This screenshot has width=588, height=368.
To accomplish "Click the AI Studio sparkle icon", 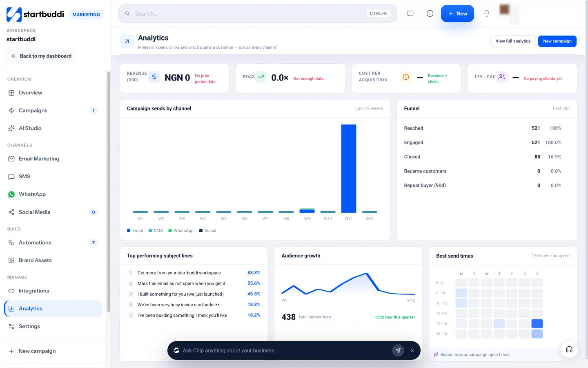I will coord(11,128).
